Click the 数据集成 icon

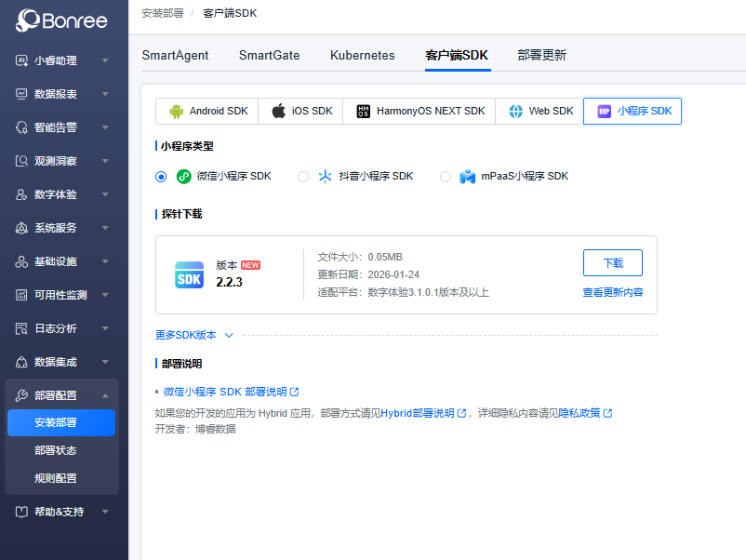click(21, 362)
